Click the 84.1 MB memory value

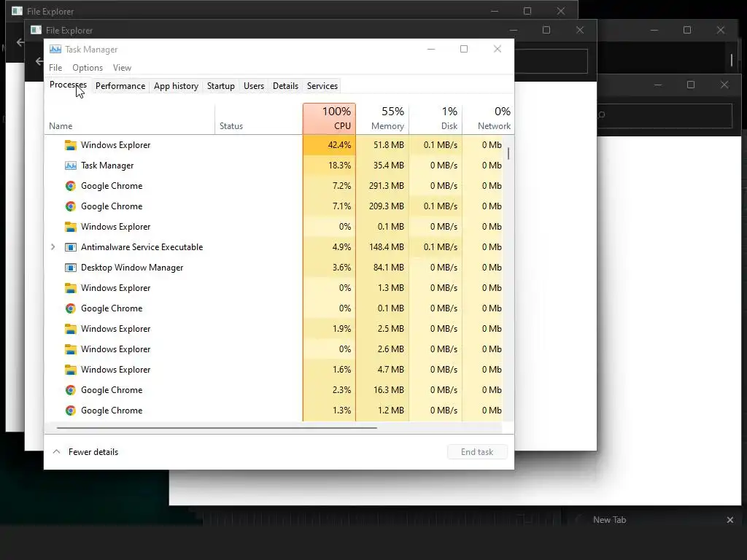(389, 268)
